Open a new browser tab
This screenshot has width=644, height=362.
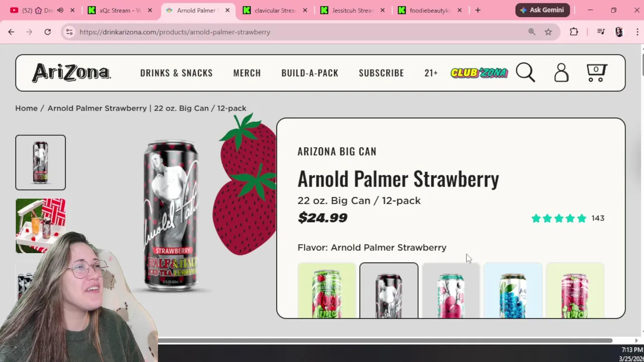click(x=478, y=10)
